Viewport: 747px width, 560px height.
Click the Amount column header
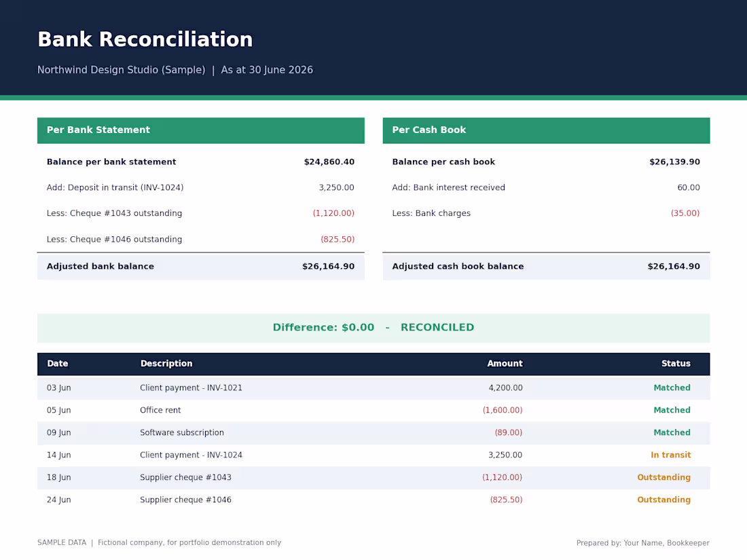click(505, 364)
